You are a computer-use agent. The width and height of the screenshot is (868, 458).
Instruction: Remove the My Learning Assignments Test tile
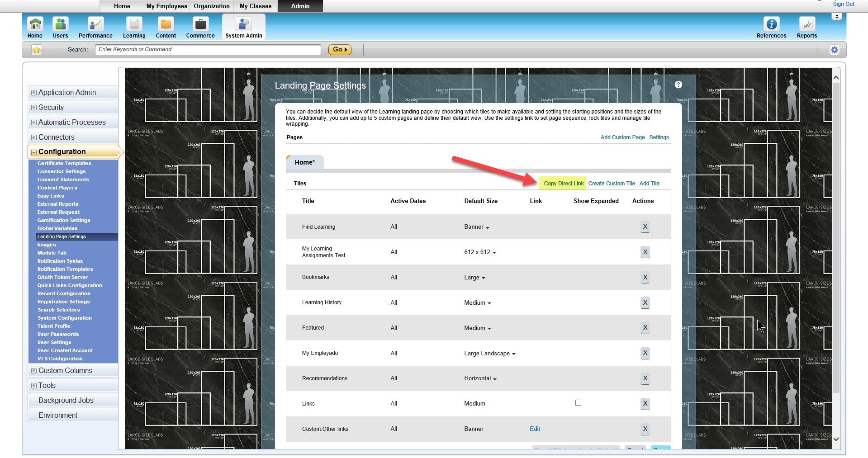tap(645, 252)
